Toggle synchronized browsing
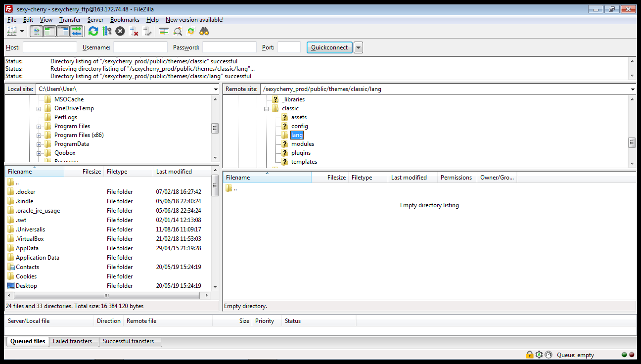Viewport: 641px width, 364px height. pyautogui.click(x=191, y=31)
